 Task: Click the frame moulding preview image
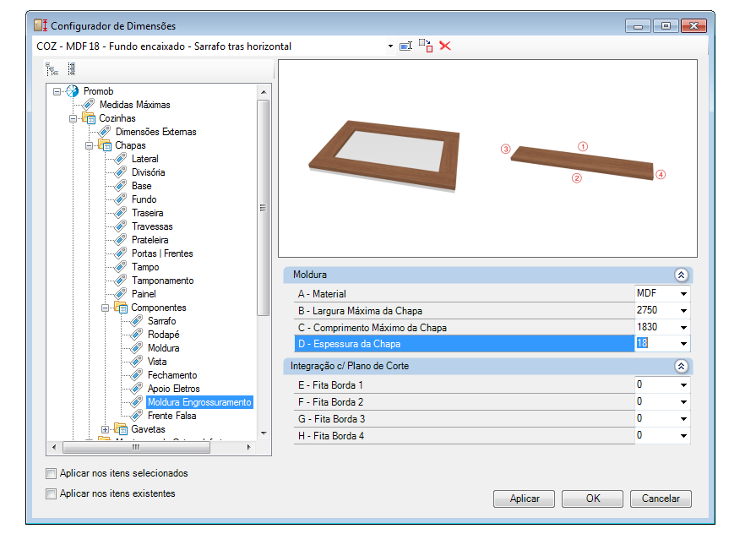point(384,155)
